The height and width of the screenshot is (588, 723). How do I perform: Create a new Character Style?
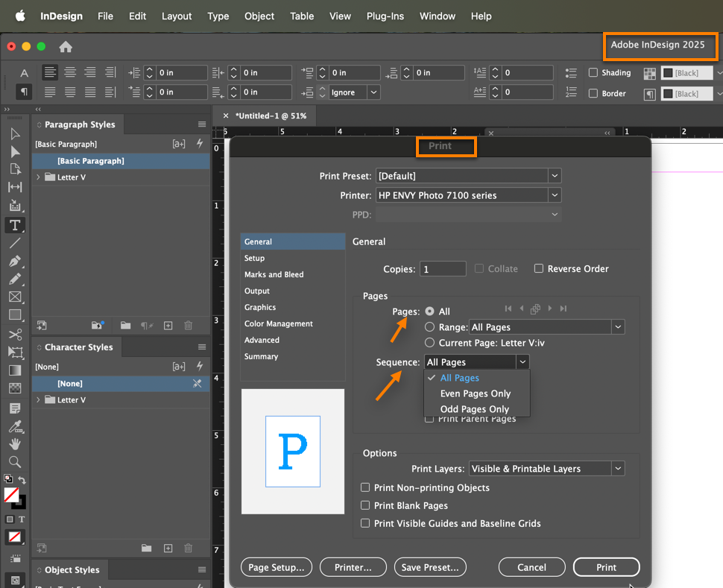[168, 548]
